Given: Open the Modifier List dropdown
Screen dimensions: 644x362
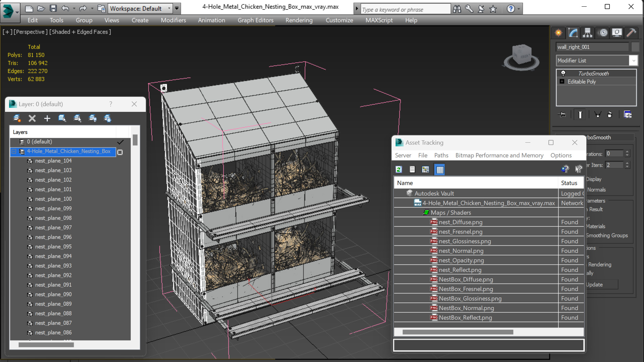Looking at the screenshot, I should pyautogui.click(x=633, y=61).
